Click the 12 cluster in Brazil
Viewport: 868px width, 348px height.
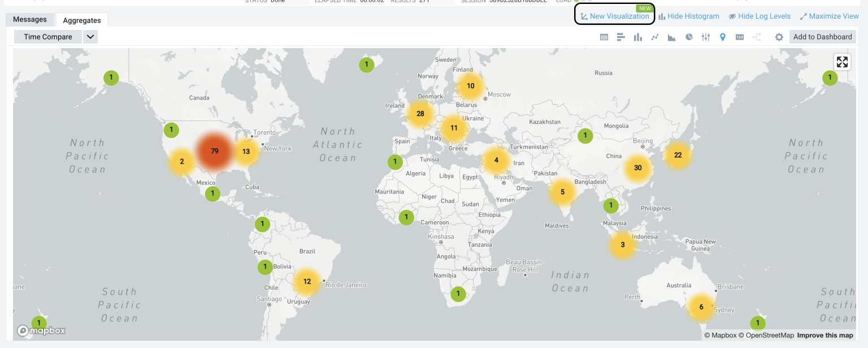pos(307,281)
